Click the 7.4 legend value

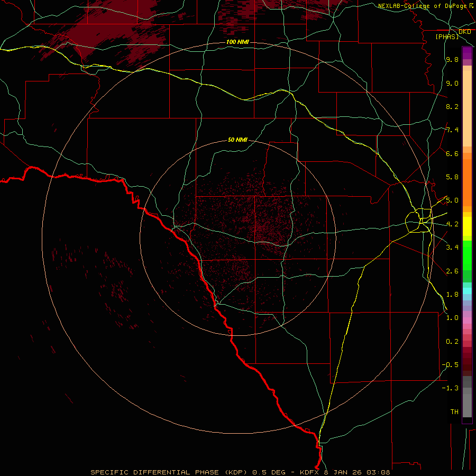[452, 130]
